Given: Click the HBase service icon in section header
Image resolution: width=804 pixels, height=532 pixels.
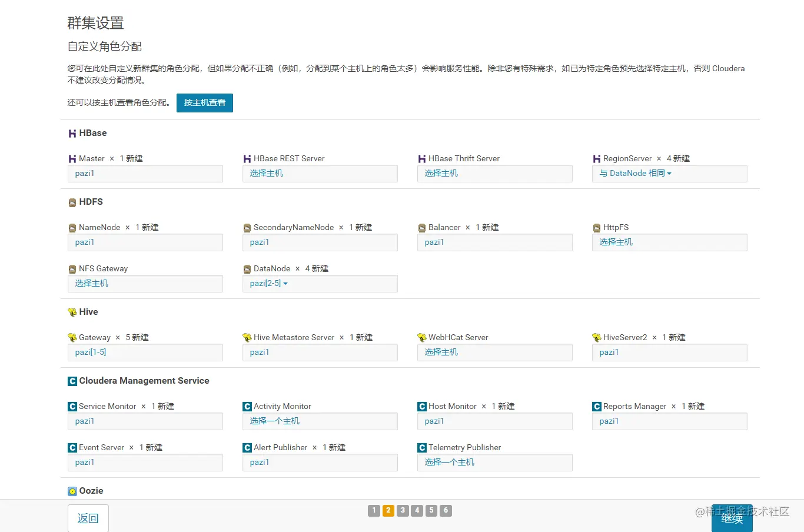Looking at the screenshot, I should tap(72, 134).
